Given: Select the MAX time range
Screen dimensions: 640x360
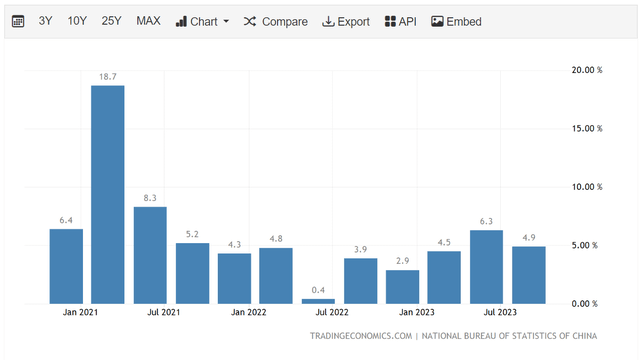Looking at the screenshot, I should point(148,21).
